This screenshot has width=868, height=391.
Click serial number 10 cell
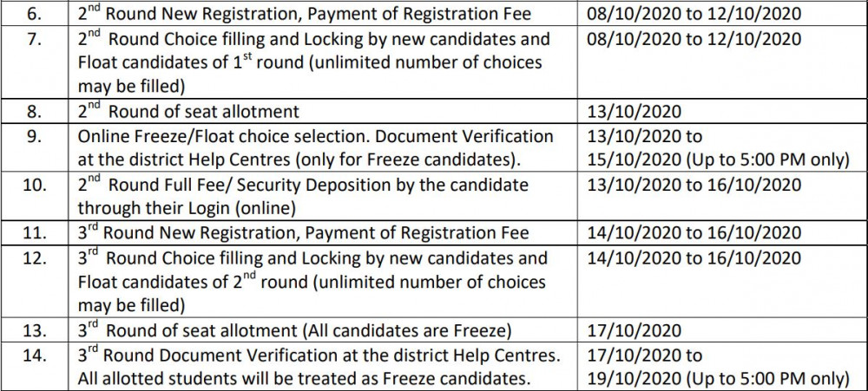(x=34, y=186)
